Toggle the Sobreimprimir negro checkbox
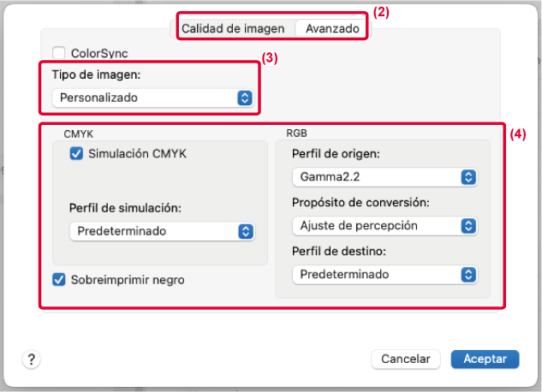 click(59, 279)
